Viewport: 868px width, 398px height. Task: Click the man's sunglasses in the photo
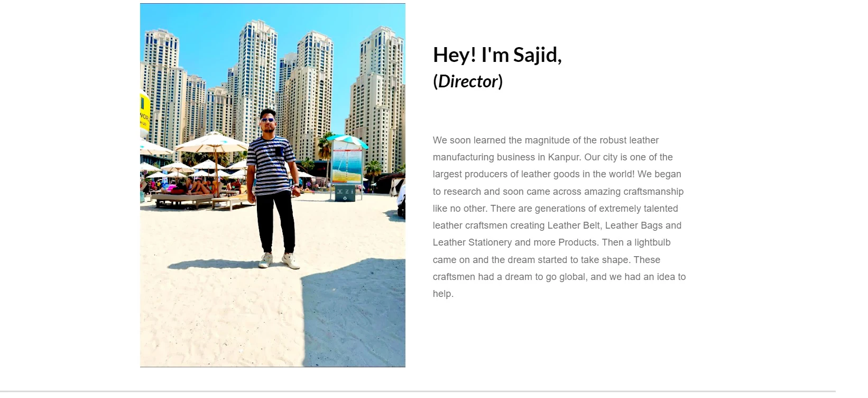(267, 120)
